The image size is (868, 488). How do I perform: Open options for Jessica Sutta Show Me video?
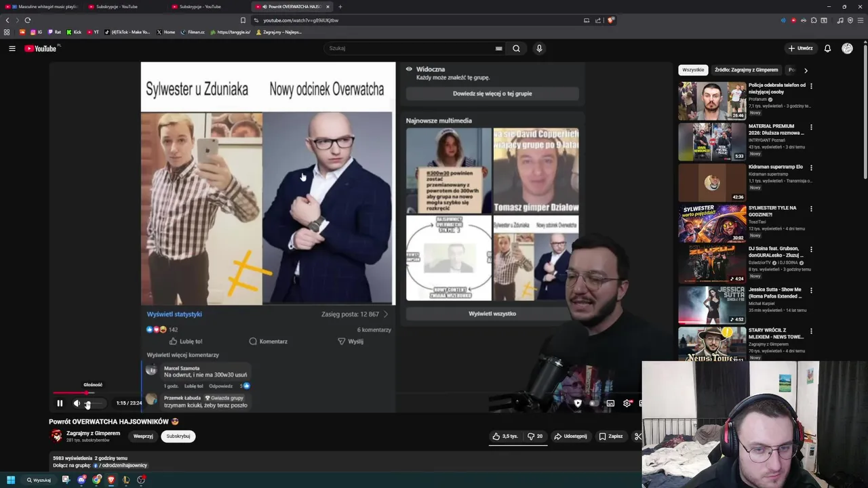click(811, 290)
